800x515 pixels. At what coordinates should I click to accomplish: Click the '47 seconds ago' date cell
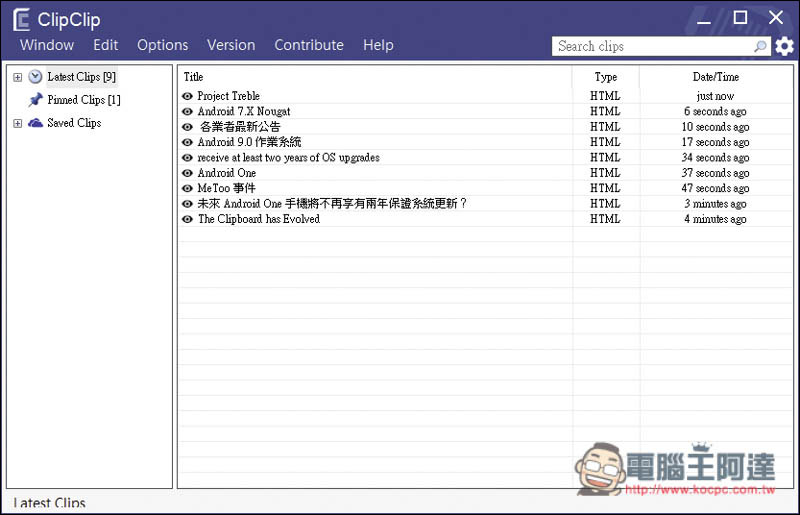[x=715, y=188]
